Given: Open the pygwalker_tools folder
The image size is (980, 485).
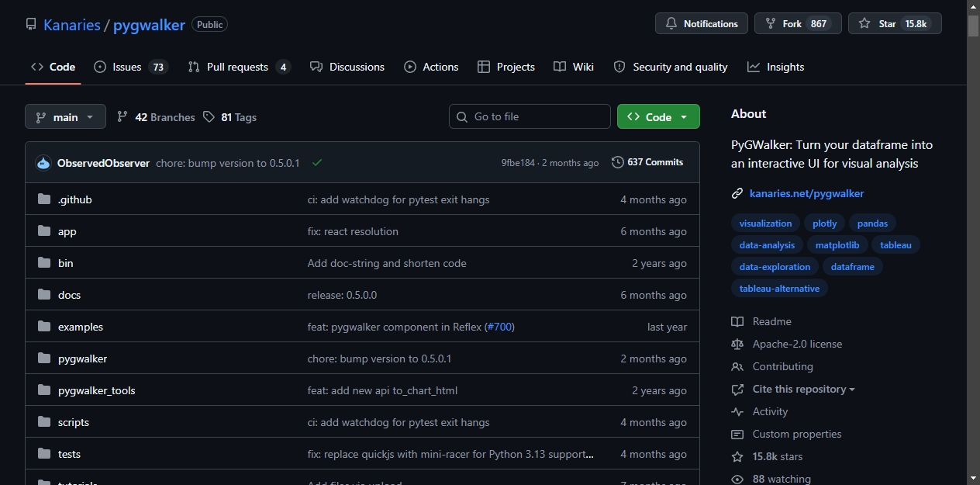Looking at the screenshot, I should point(97,390).
